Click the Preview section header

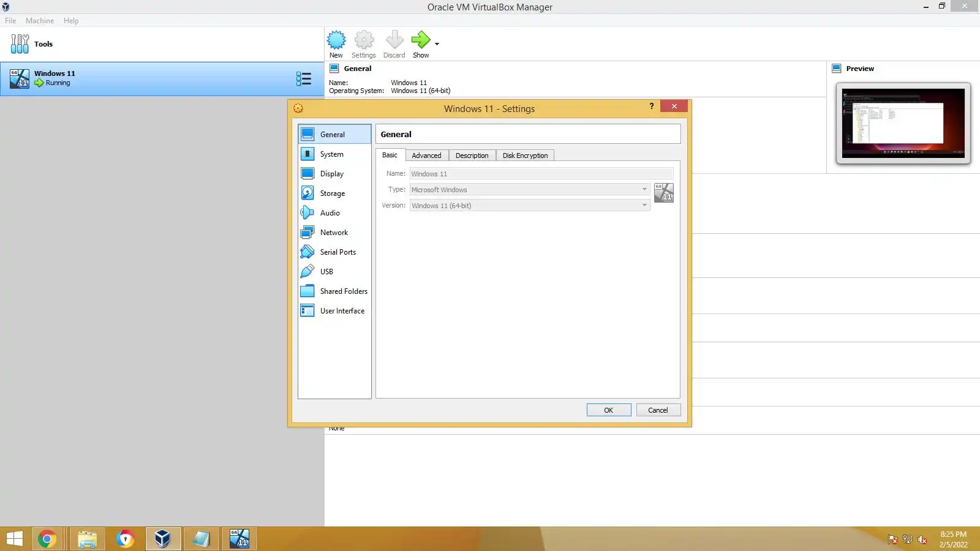860,69
